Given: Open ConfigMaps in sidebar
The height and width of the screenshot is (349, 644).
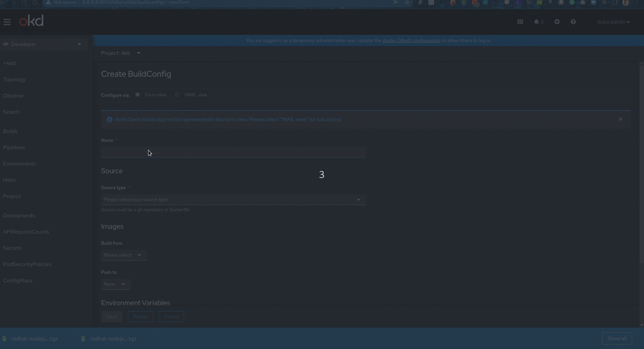Looking at the screenshot, I should [x=18, y=280].
